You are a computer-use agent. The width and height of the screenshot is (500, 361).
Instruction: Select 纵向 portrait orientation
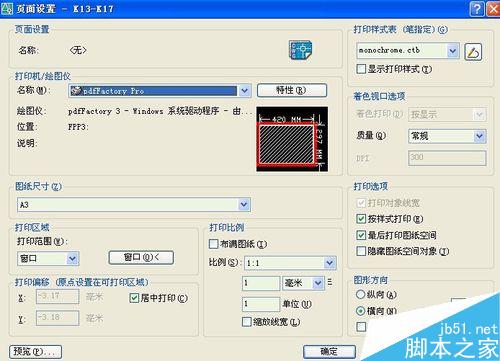click(360, 294)
